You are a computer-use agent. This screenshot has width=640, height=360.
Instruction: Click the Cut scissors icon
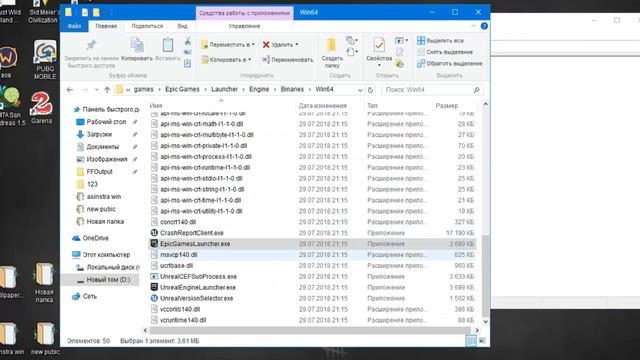coord(188,42)
